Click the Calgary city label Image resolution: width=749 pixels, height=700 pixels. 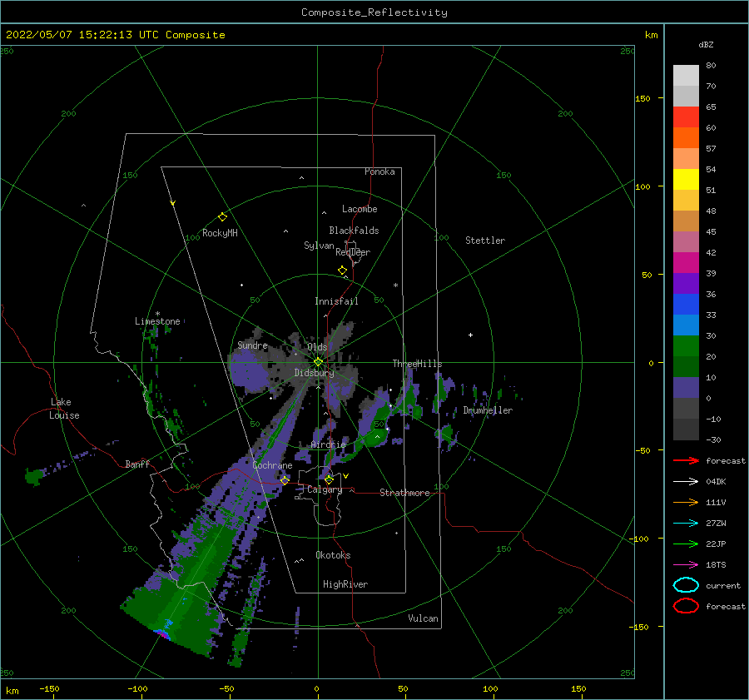point(325,489)
